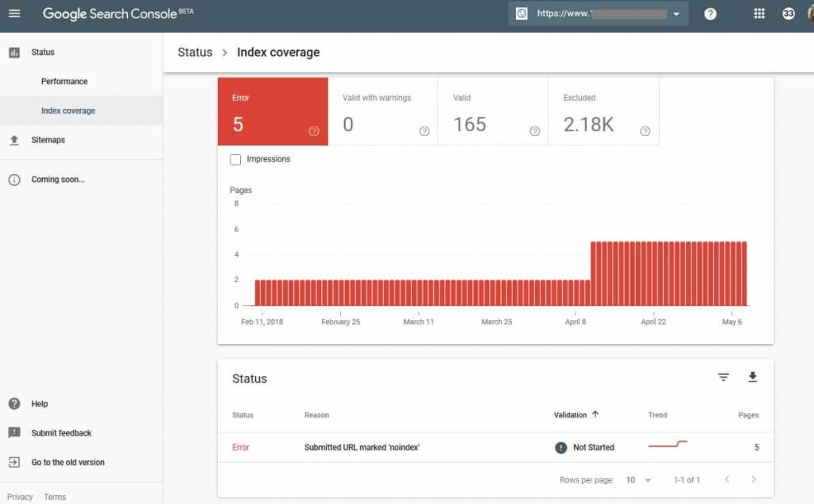This screenshot has height=504, width=814.
Task: Open the navigation hamburger menu
Action: [x=14, y=14]
